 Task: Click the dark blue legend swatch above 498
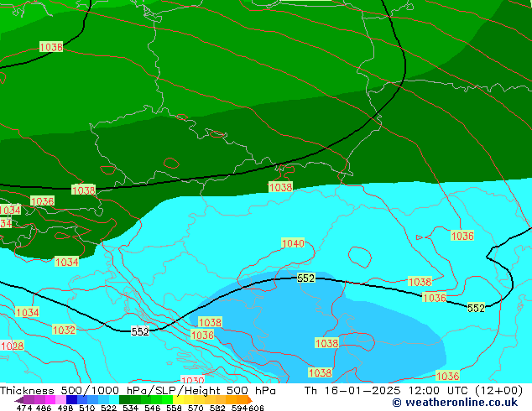[70, 399]
